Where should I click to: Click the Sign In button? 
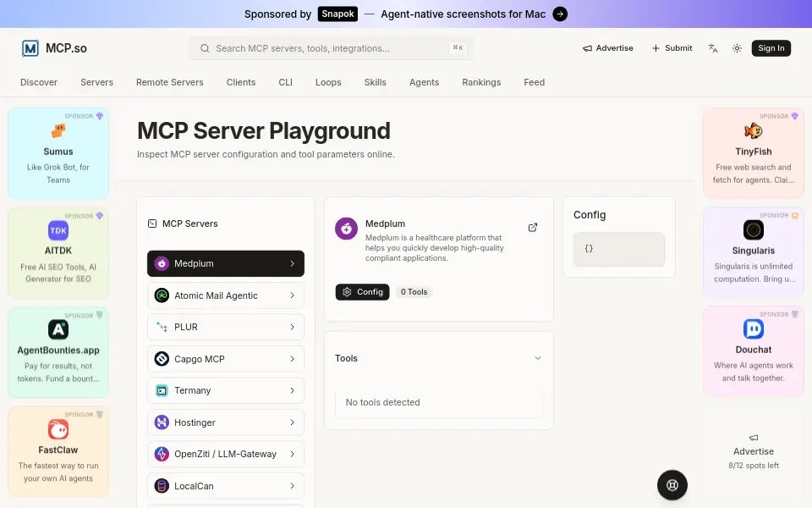pyautogui.click(x=771, y=48)
